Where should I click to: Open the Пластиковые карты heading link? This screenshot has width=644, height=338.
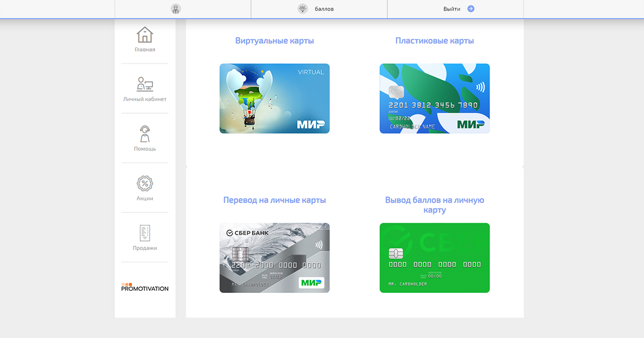[x=435, y=41]
